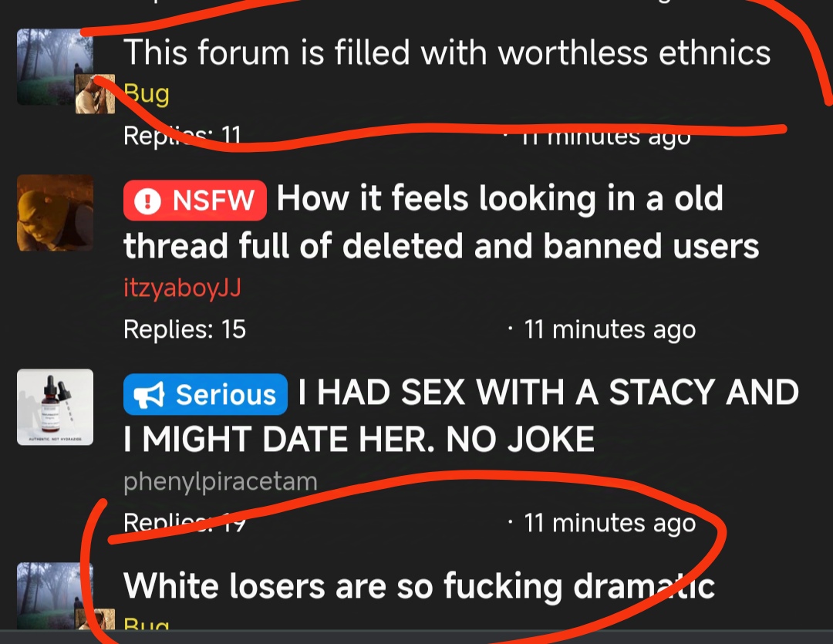Open the White losers thread title
This screenshot has height=644, width=833.
point(419,586)
